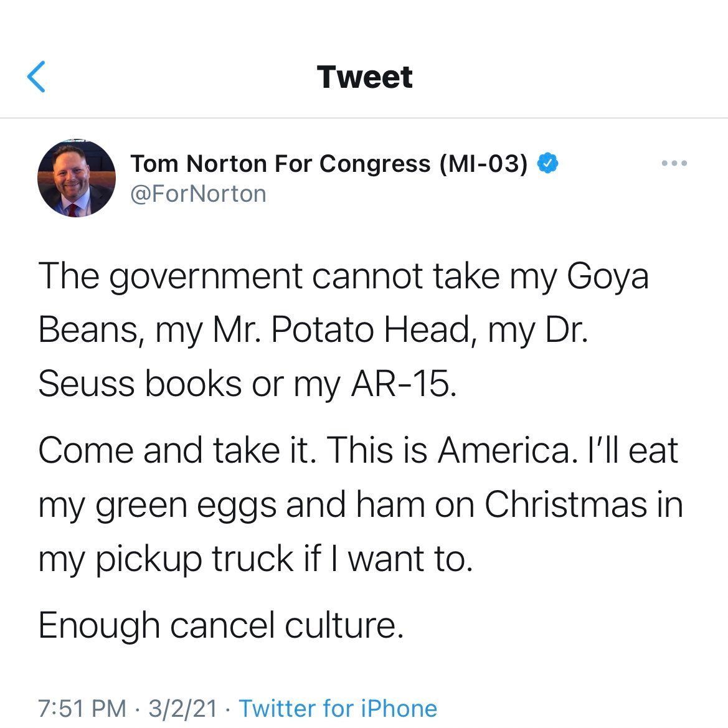
Task: Tap the 3/2/21 date
Action: click(x=183, y=709)
